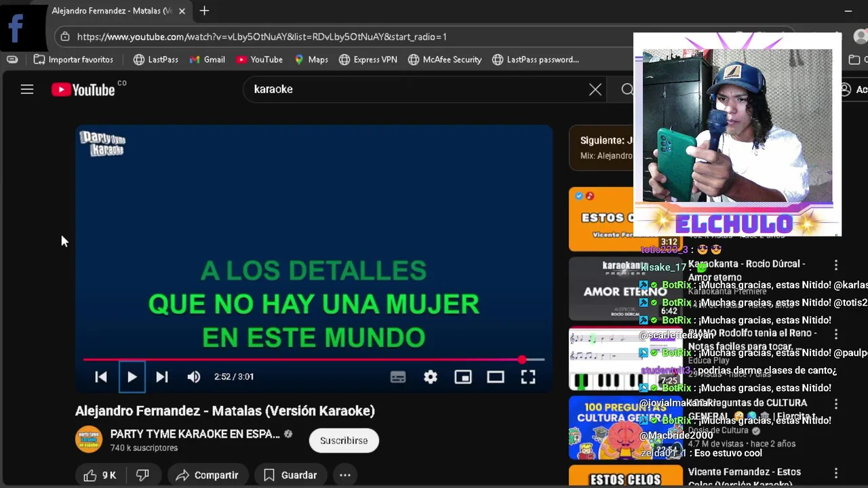Screen dimensions: 868x488
Task: Open PARTY TYME KARAOKE EN ESPA... channel name
Action: 195,434
